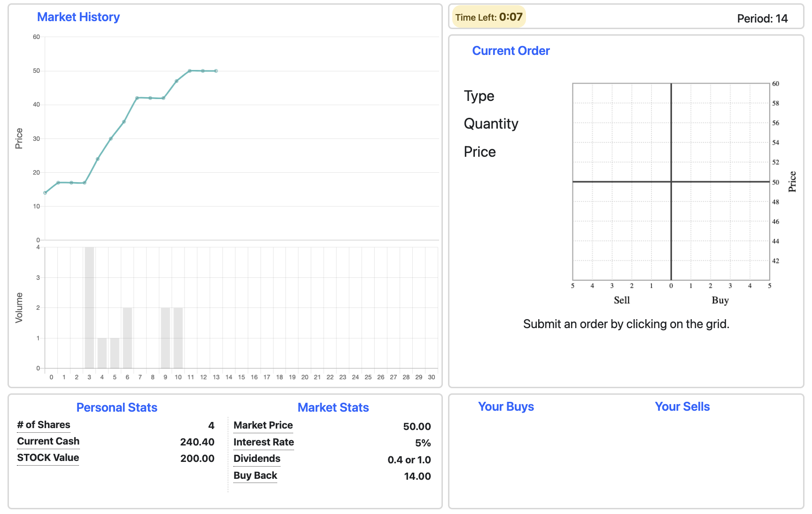Click the last data point on price line
The image size is (812, 514).
[x=216, y=71]
